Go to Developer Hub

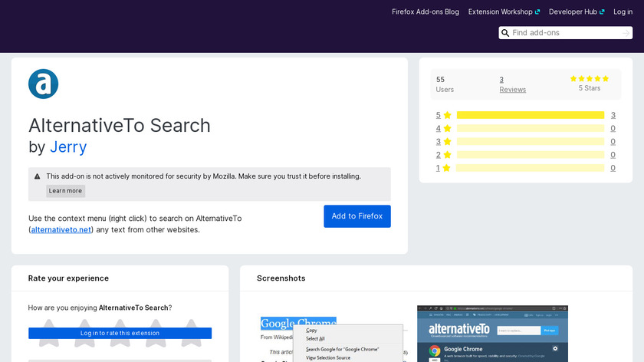pyautogui.click(x=573, y=12)
